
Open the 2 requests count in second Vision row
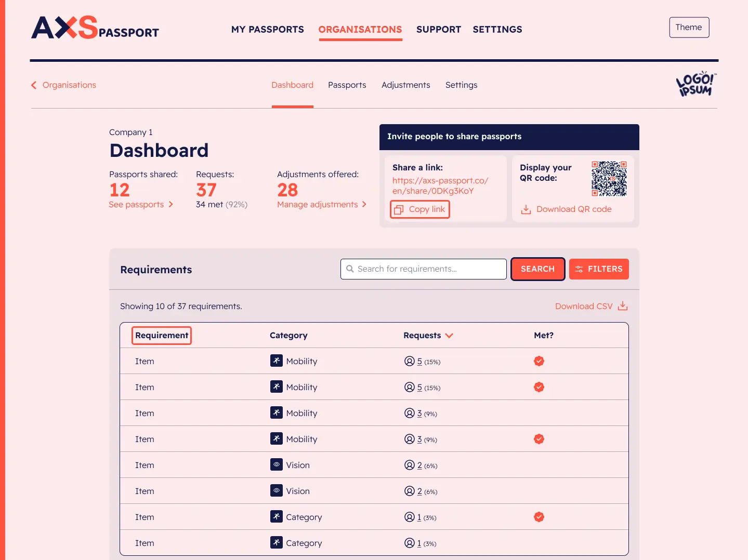point(419,491)
